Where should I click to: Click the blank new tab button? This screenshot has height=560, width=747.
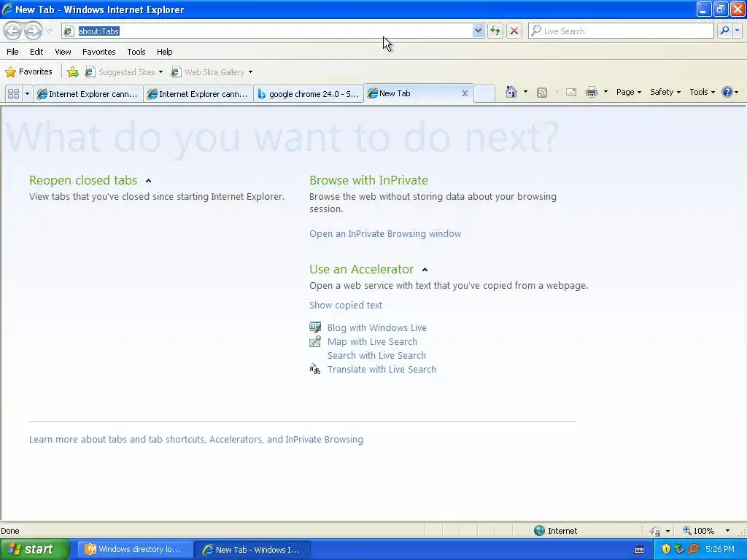[x=484, y=93]
